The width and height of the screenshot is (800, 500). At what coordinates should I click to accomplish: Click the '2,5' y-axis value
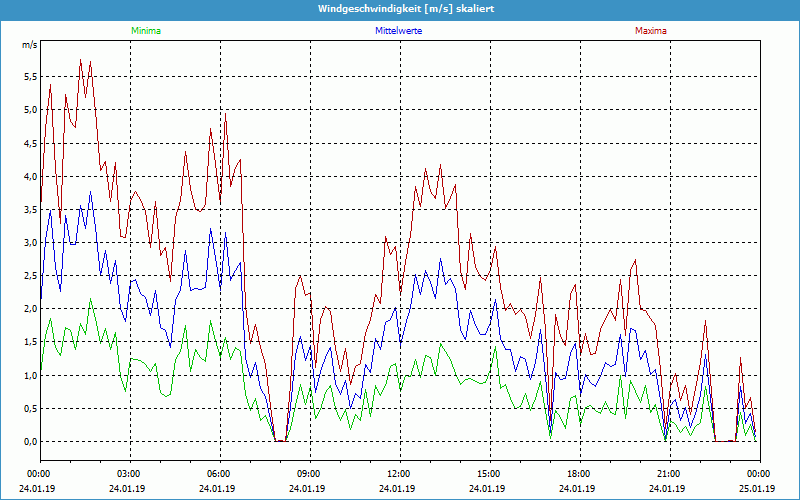pos(31,276)
